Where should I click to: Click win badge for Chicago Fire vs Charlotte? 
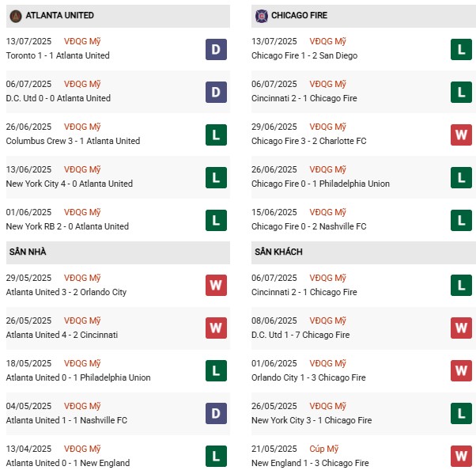coord(461,135)
